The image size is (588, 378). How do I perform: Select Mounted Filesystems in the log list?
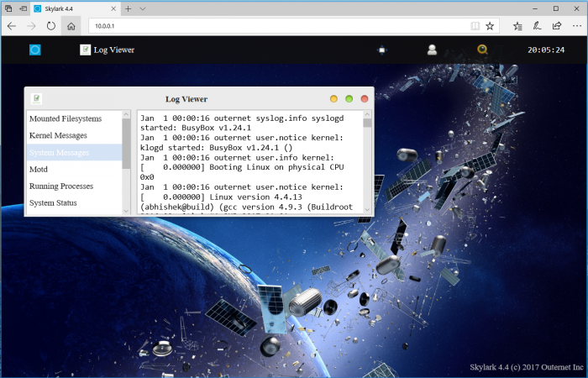pos(74,118)
